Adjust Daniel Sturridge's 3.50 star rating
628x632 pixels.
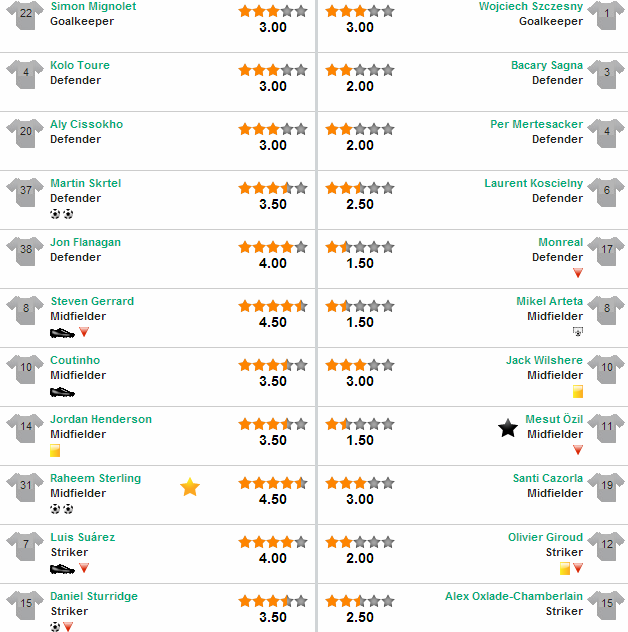(273, 602)
